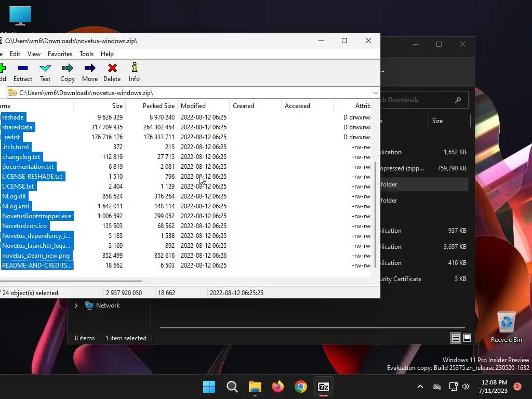Select the 1,652 KB application row

pyautogui.click(x=424, y=152)
